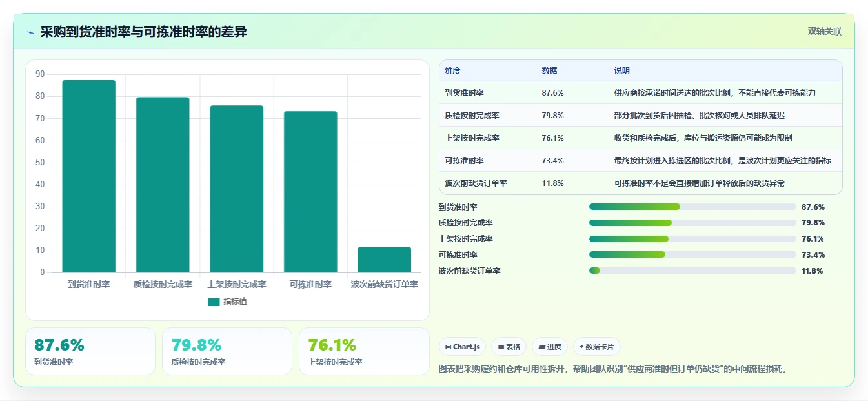Click the description starting 供应商按承诺时间

coord(715,93)
